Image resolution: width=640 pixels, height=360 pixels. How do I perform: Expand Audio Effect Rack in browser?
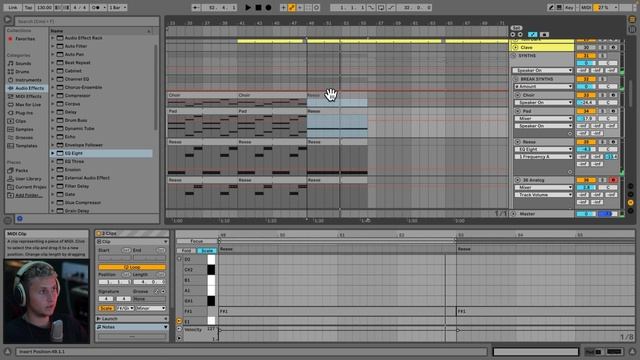click(53, 38)
